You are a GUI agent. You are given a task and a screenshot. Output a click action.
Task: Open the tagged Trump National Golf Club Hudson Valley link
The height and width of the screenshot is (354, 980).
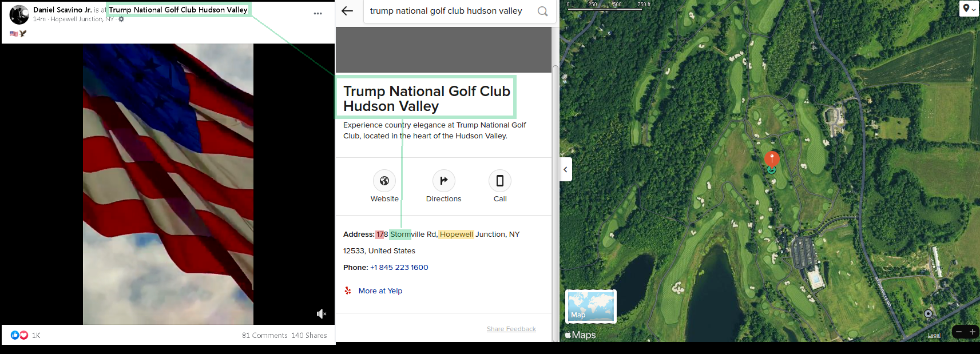click(178, 10)
